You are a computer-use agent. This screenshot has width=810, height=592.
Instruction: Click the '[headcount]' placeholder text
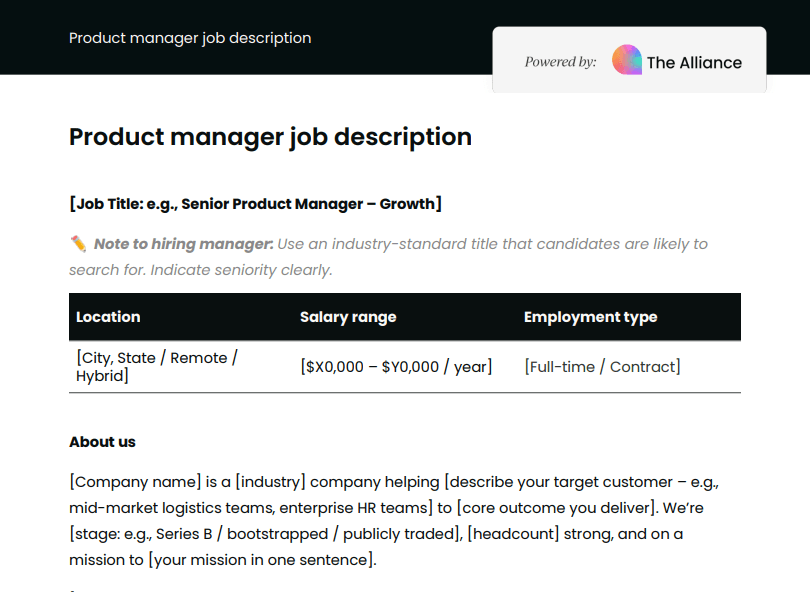[x=512, y=534]
